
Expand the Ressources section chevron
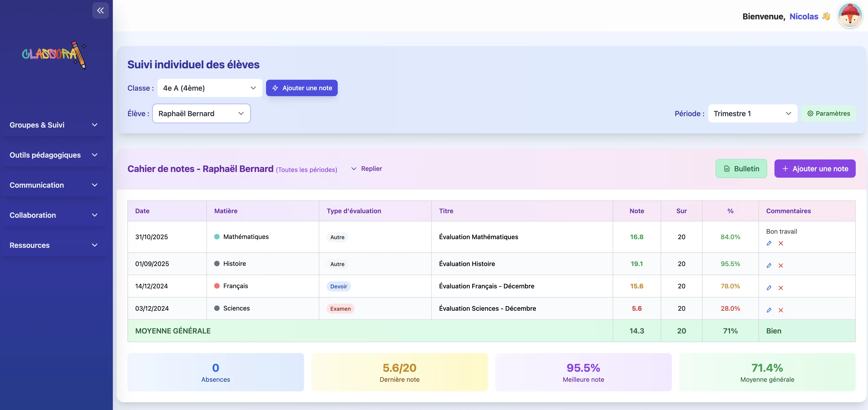click(95, 245)
